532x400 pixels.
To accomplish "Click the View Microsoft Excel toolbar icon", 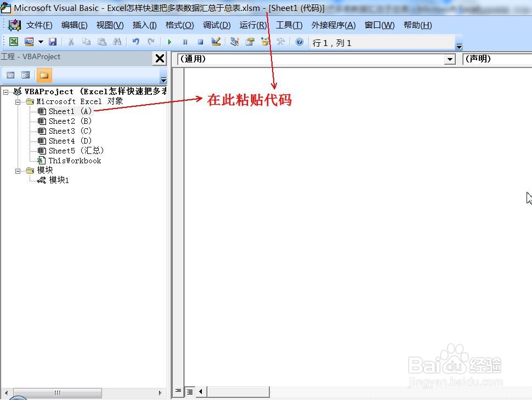I will (14, 42).
